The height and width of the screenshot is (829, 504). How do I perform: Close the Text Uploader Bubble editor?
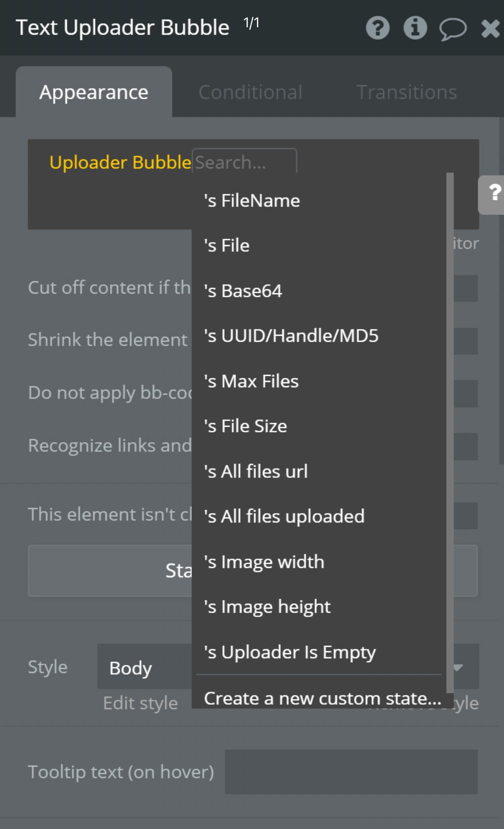tap(490, 28)
